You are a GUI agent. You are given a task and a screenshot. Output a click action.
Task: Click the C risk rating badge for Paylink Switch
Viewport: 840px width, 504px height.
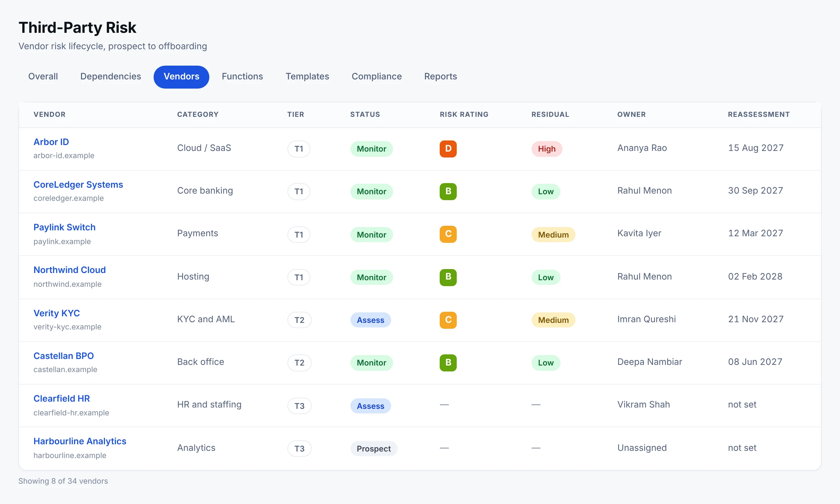pos(448,234)
